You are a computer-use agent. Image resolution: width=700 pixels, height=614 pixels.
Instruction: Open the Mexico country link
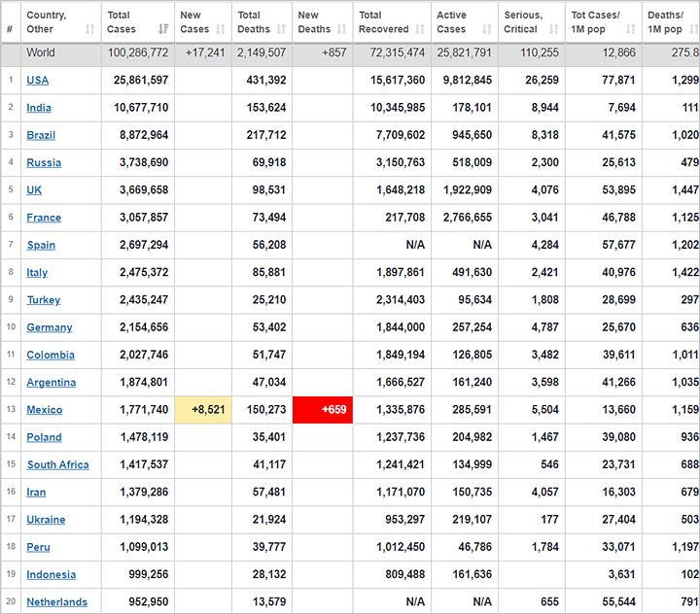[x=44, y=410]
